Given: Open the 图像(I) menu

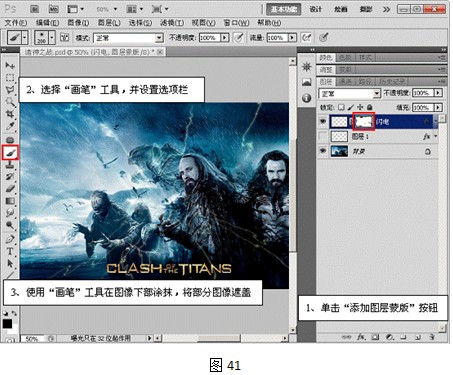Looking at the screenshot, I should pyautogui.click(x=78, y=23).
